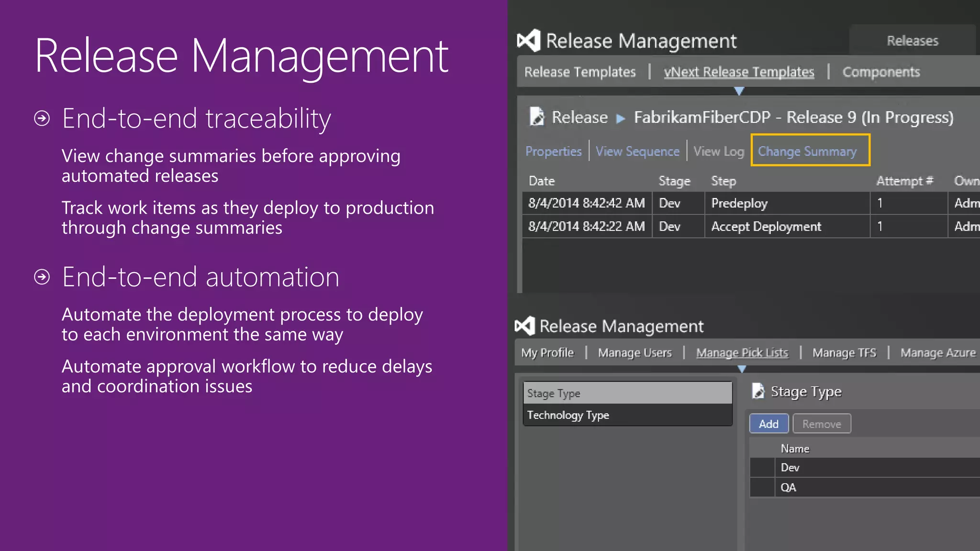Image resolution: width=980 pixels, height=551 pixels.
Task: Click date 8/4/2014 8:42:22 AM
Action: pyautogui.click(x=587, y=226)
